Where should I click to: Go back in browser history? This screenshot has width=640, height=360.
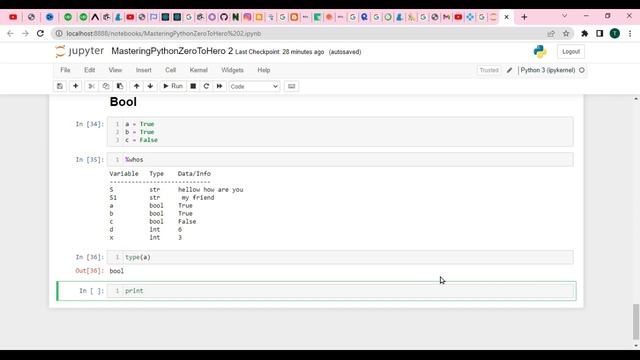pyautogui.click(x=10, y=33)
